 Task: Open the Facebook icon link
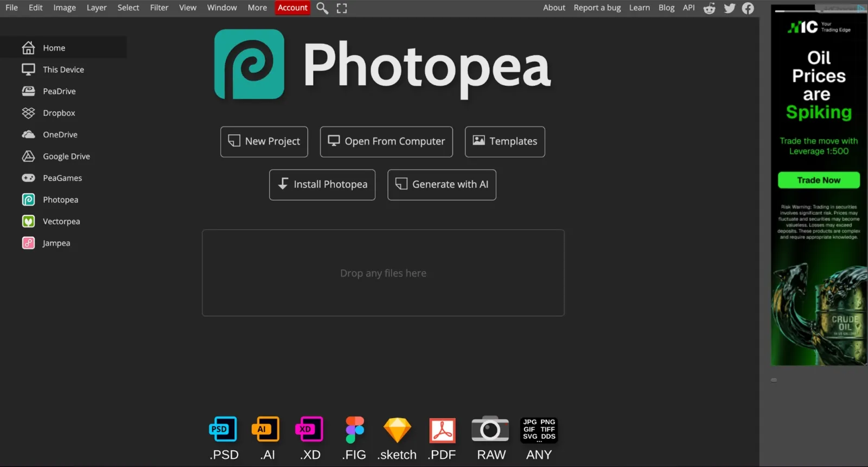(748, 8)
